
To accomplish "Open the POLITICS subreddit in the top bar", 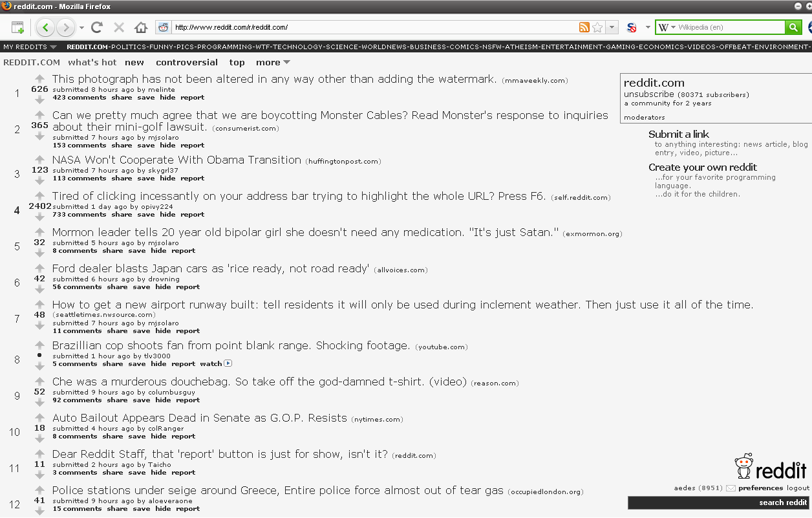I will click(x=129, y=47).
